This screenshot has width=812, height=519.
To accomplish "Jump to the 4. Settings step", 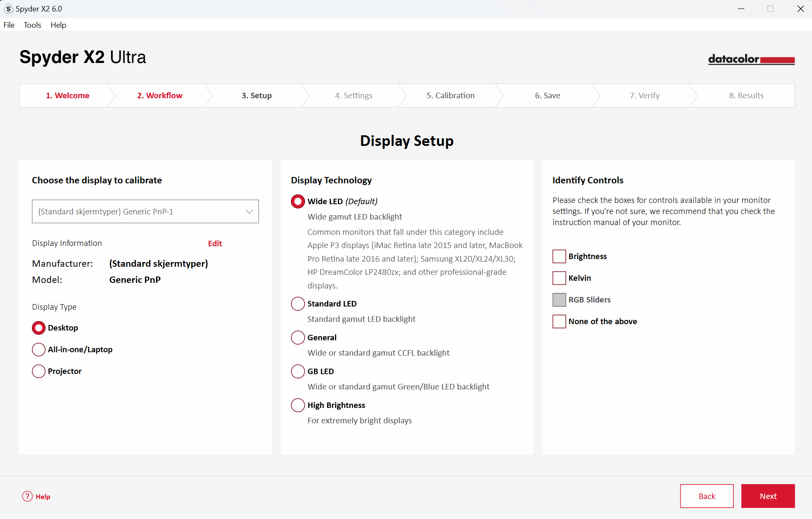I will [x=353, y=95].
